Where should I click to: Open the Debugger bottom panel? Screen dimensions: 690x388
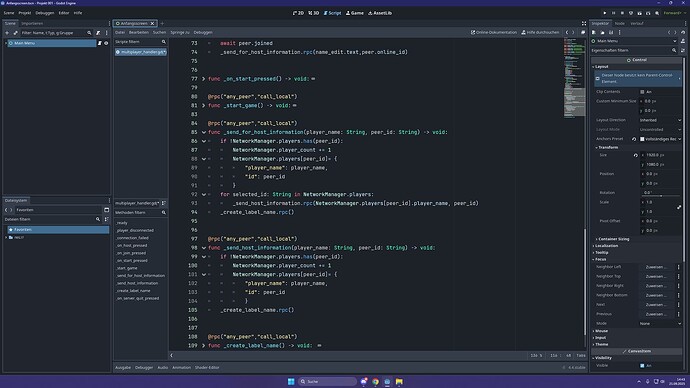coord(144,367)
